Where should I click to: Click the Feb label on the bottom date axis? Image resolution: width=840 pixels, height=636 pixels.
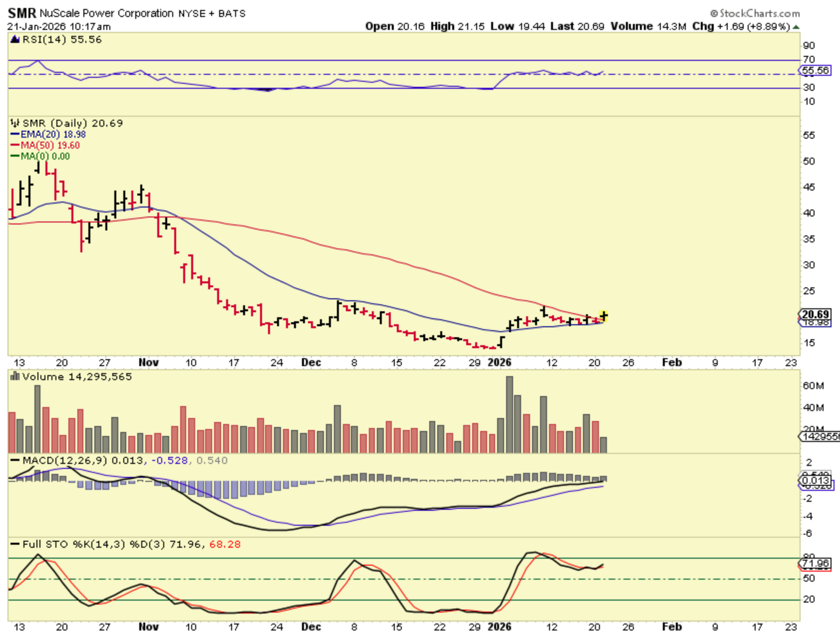[x=672, y=627]
